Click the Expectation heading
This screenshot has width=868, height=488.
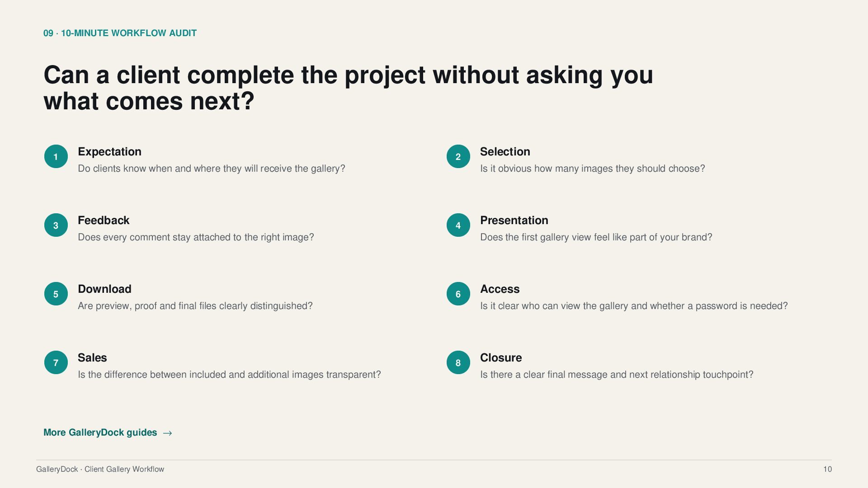tap(109, 152)
